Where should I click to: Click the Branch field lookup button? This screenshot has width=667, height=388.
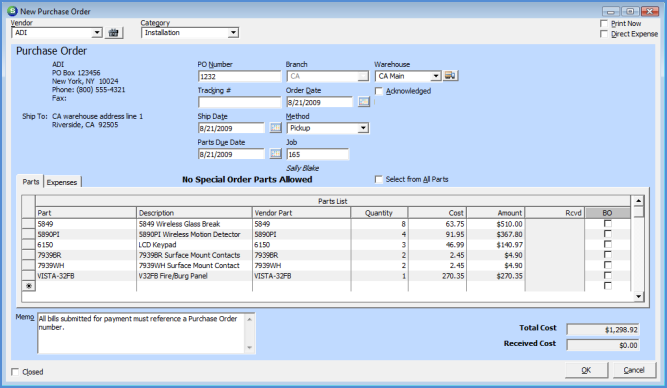(362, 76)
